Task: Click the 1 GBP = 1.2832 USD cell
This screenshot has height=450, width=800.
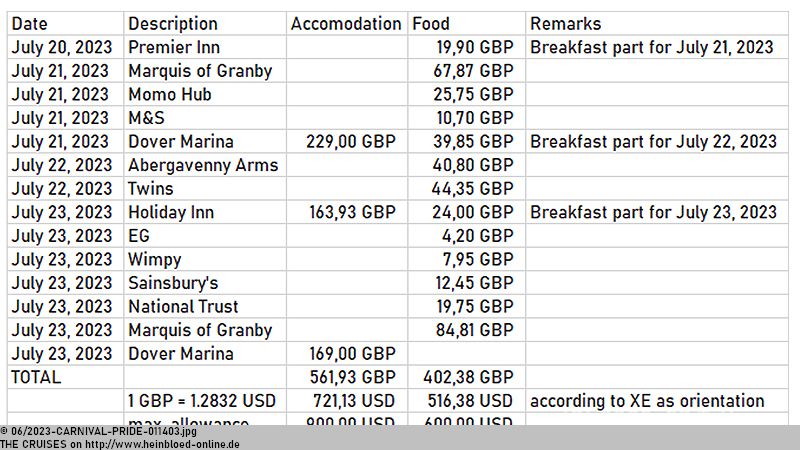Action: [205, 401]
